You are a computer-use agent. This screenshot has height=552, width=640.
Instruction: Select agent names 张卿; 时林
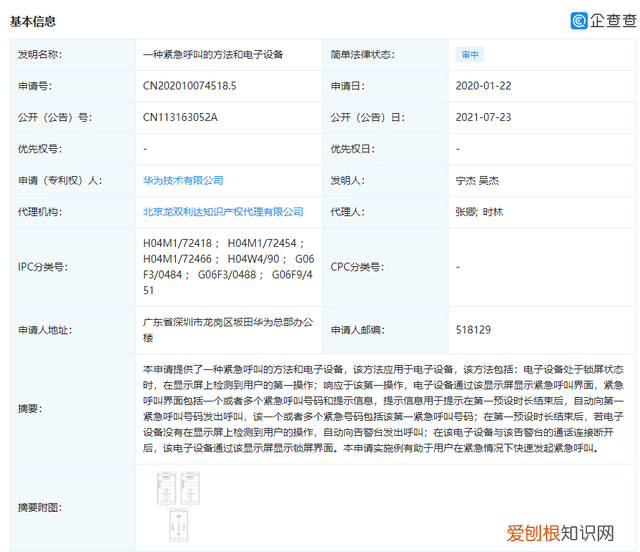[x=479, y=212]
